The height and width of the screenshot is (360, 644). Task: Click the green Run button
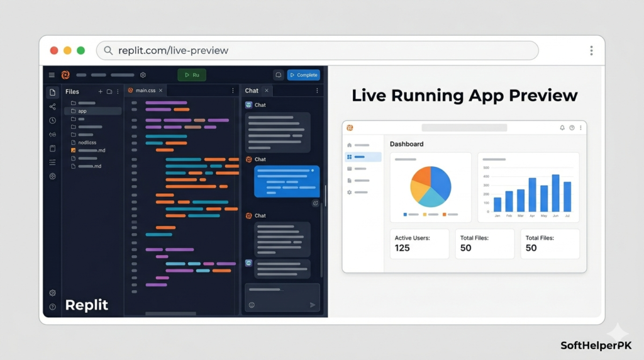(192, 75)
